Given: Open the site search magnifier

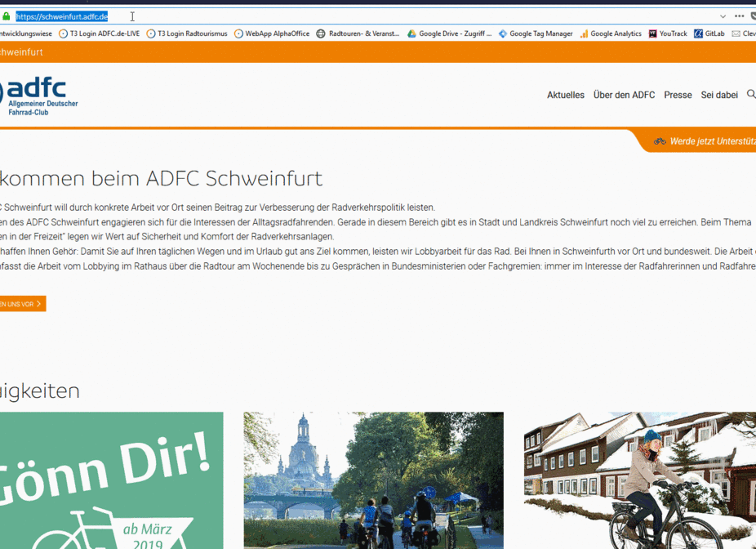Looking at the screenshot, I should [750, 95].
